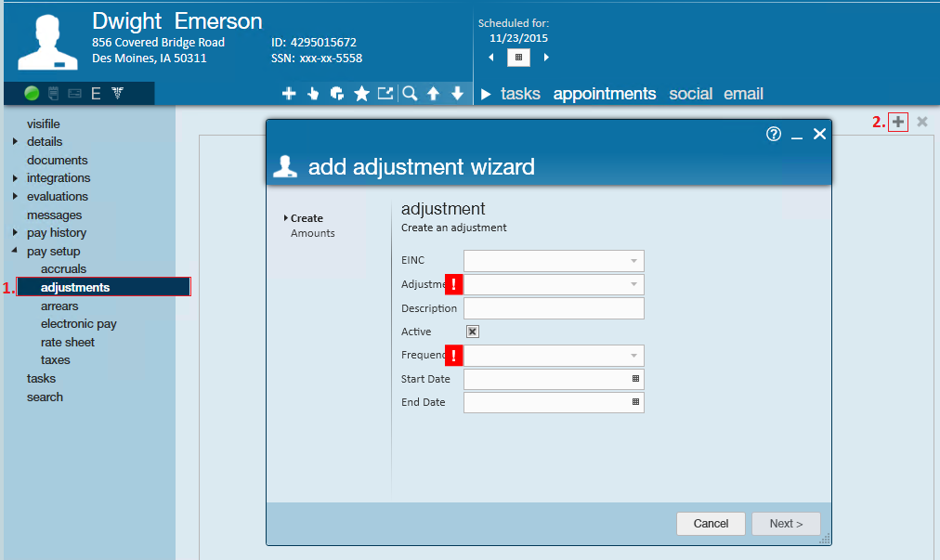940x560 pixels.
Task: Click the wizard resize grip corner
Action: (x=825, y=539)
